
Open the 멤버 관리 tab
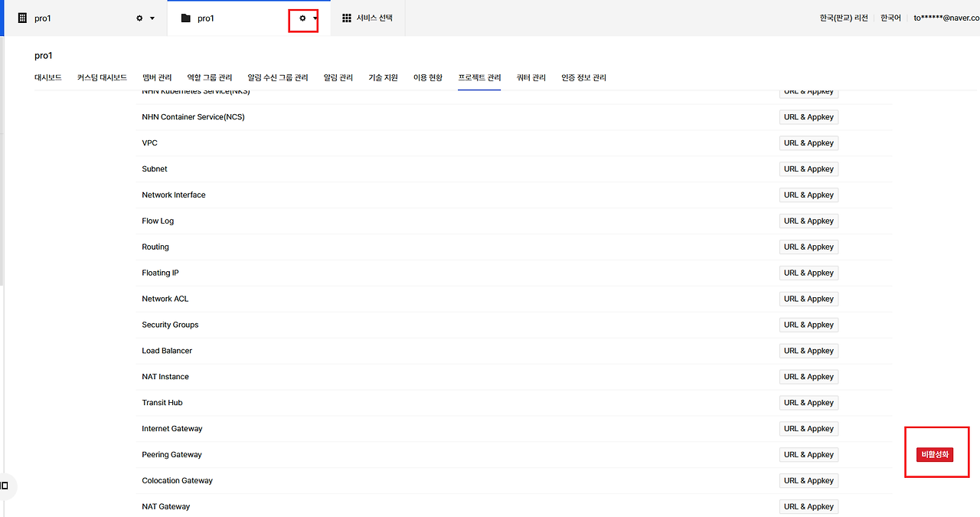click(x=157, y=77)
